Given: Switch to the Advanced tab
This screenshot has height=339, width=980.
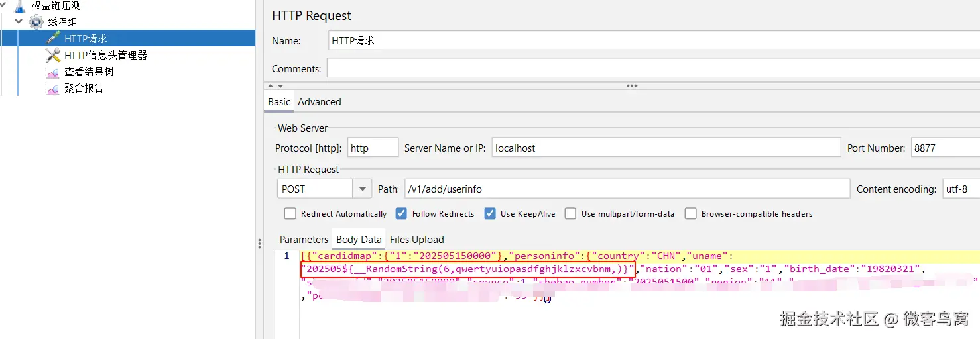Looking at the screenshot, I should tap(320, 102).
